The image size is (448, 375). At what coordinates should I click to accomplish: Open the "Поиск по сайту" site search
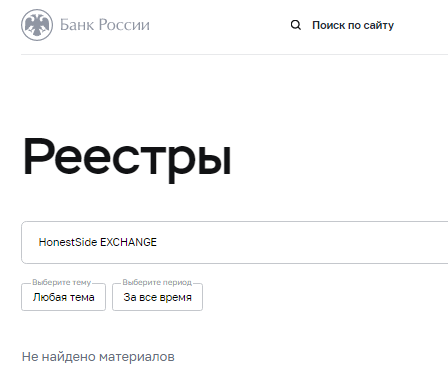coord(353,25)
